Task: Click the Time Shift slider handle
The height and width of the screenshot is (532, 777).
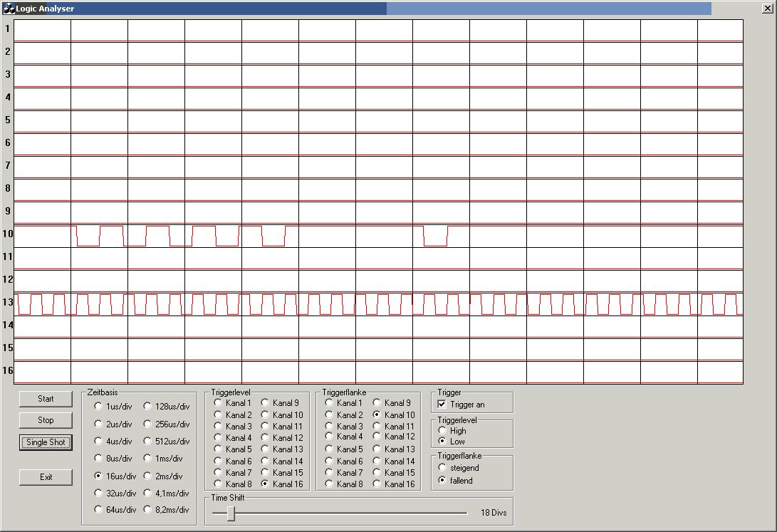Action: [231, 513]
